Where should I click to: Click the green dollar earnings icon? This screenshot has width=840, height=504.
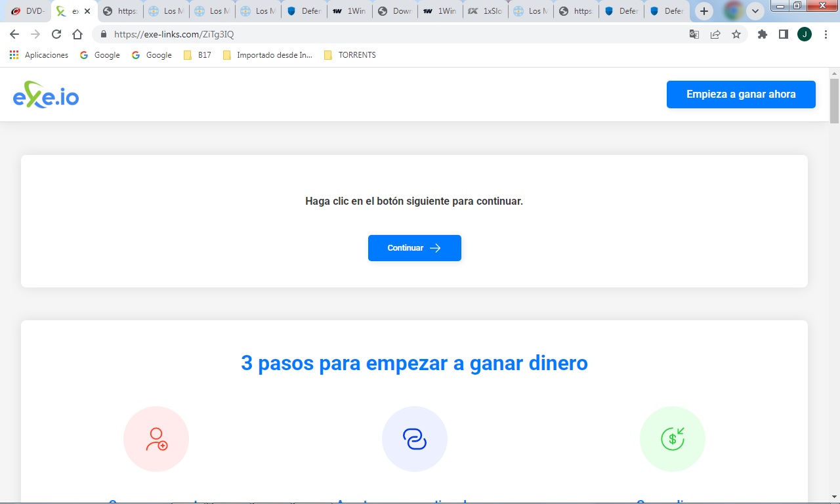pos(673,439)
